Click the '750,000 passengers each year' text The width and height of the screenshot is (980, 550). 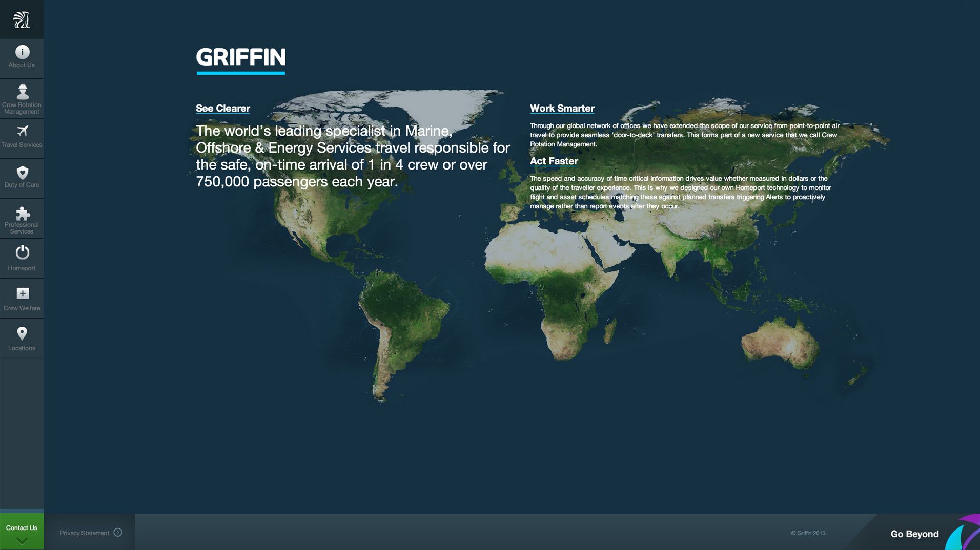point(297,182)
